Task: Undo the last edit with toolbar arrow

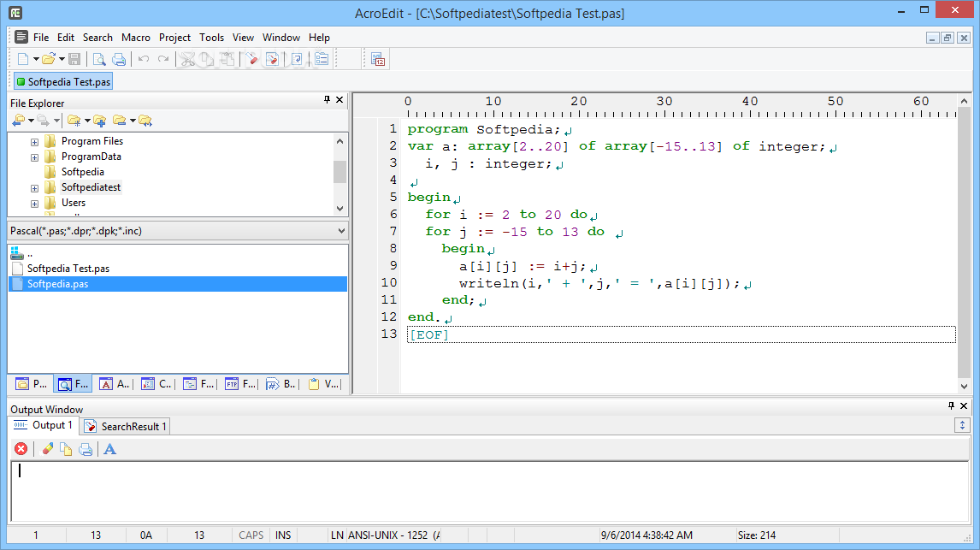Action: (x=144, y=59)
